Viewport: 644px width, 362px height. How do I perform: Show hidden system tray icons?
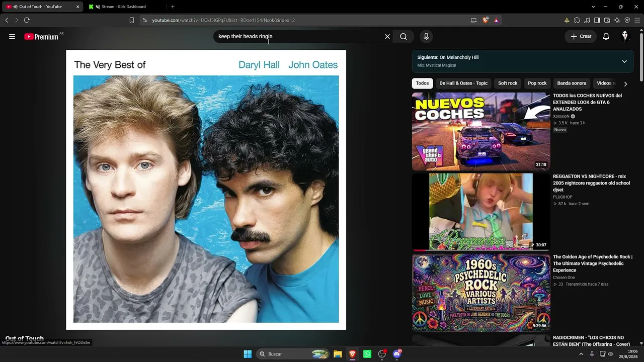(581, 354)
